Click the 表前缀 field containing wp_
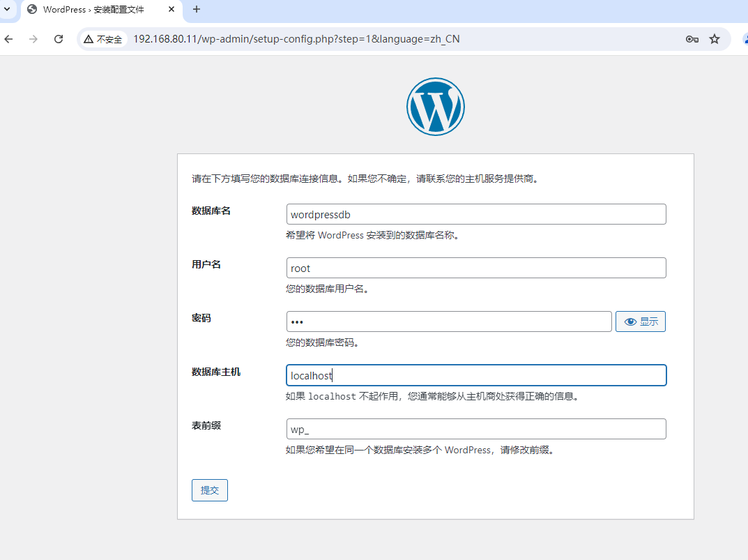Viewport: 748px width, 560px height. click(476, 429)
